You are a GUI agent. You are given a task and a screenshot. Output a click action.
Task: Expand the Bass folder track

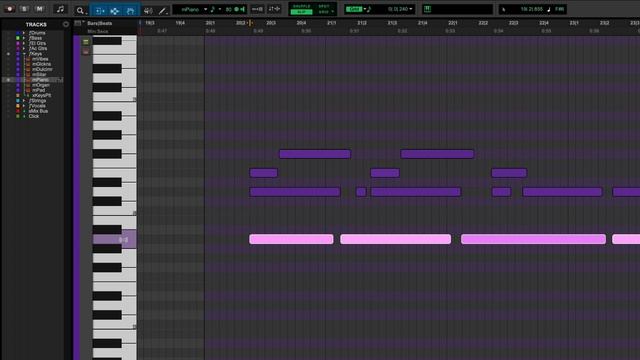tap(24, 38)
